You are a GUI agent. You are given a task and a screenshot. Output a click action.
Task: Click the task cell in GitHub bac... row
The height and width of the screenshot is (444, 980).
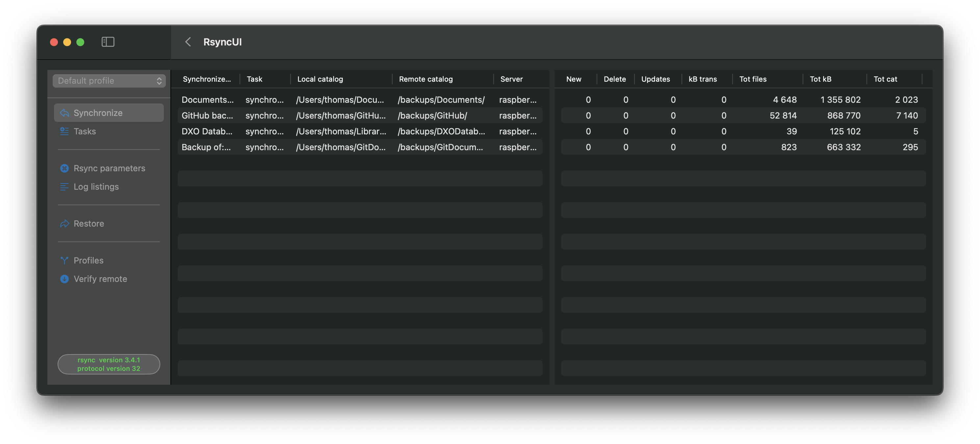pos(264,115)
